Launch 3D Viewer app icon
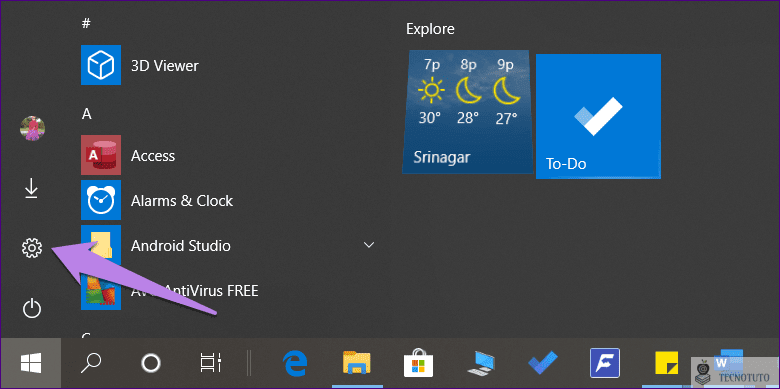Screen dimensions: 780x389 pyautogui.click(x=101, y=65)
